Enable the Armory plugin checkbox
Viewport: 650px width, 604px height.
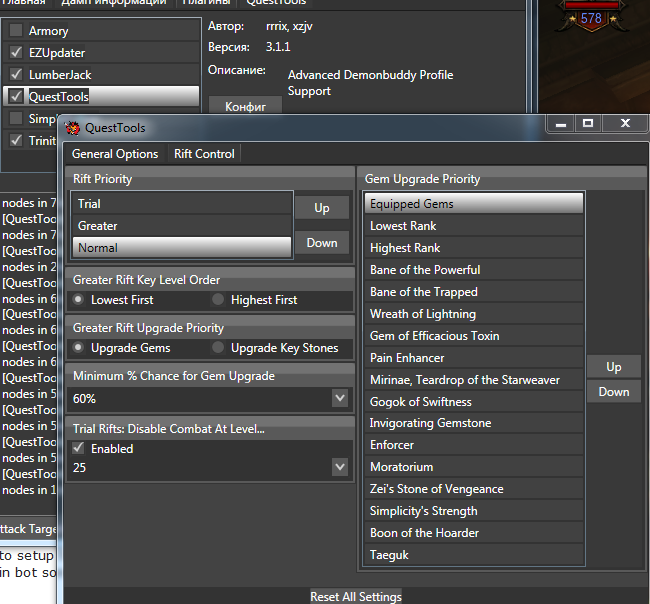point(16,30)
